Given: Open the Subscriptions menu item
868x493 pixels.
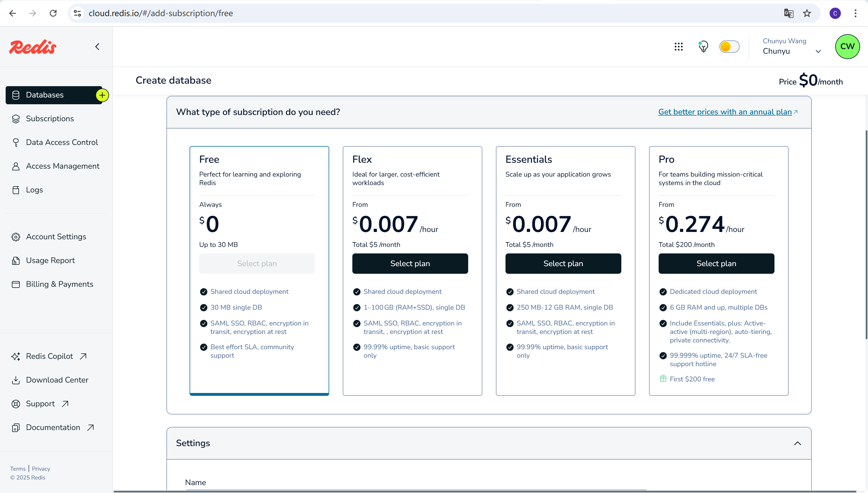Looking at the screenshot, I should 50,118.
